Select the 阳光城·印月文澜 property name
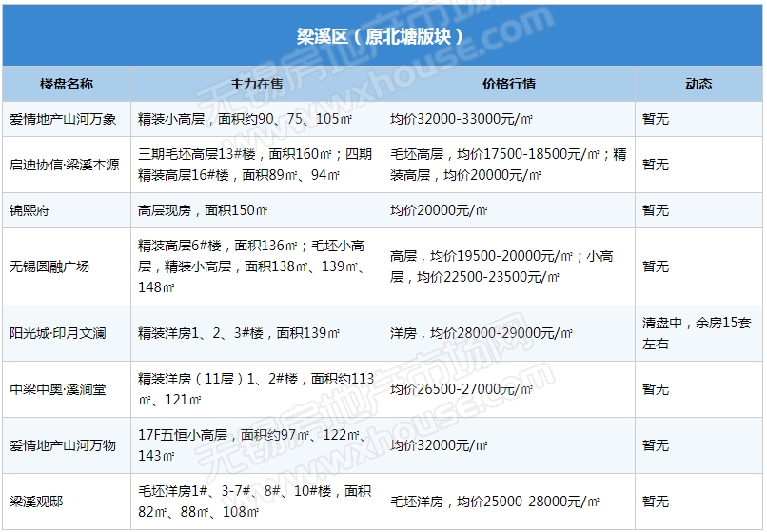 tap(58, 333)
